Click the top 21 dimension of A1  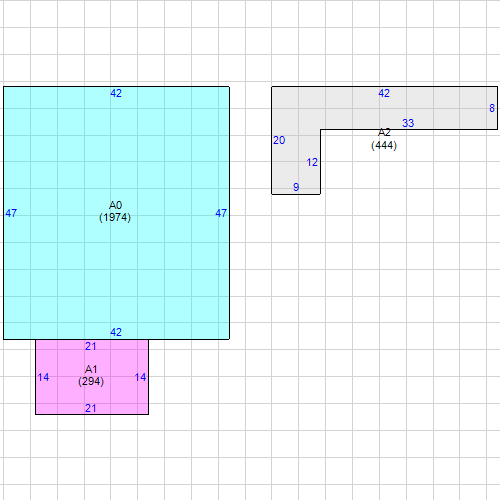click(91, 347)
